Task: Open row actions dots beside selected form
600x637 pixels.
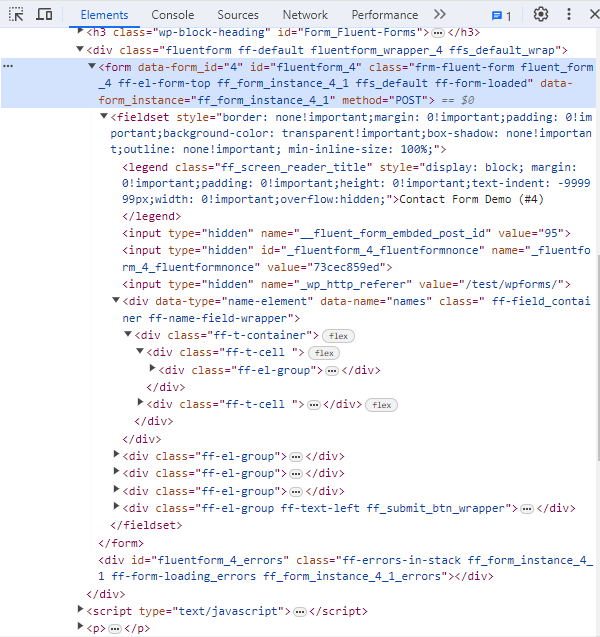Action: point(8,66)
